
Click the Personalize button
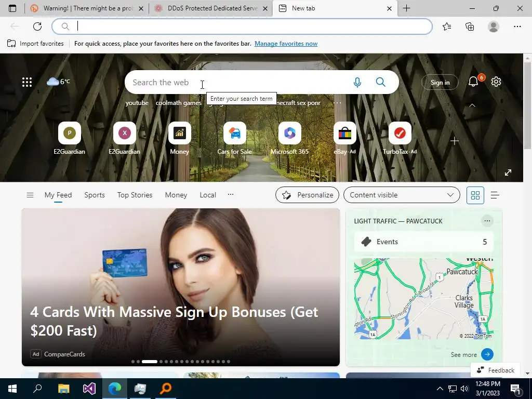307,195
